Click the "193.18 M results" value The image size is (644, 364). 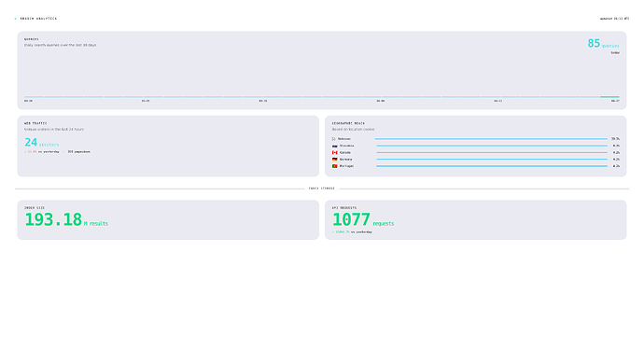66,219
